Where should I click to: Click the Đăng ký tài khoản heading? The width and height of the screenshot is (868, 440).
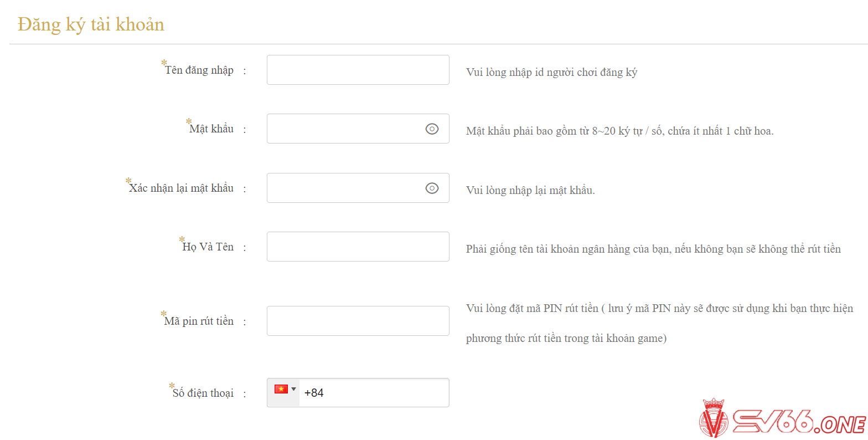[91, 24]
